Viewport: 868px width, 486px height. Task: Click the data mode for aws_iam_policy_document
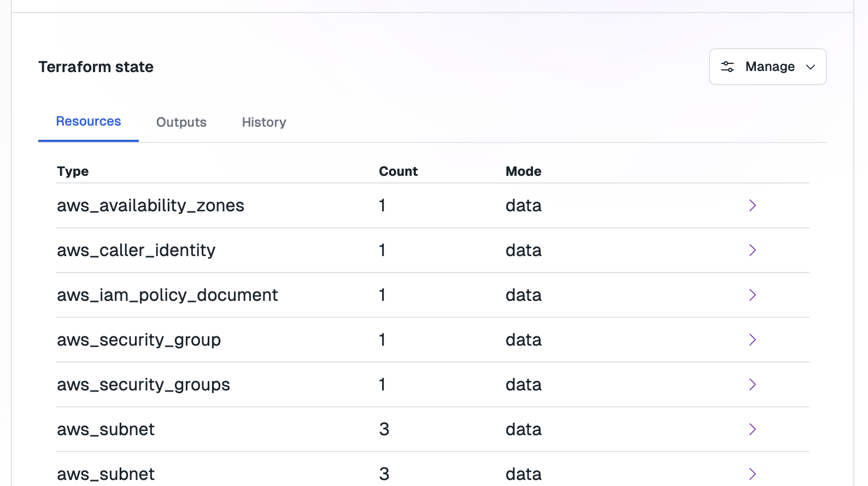[x=524, y=295]
